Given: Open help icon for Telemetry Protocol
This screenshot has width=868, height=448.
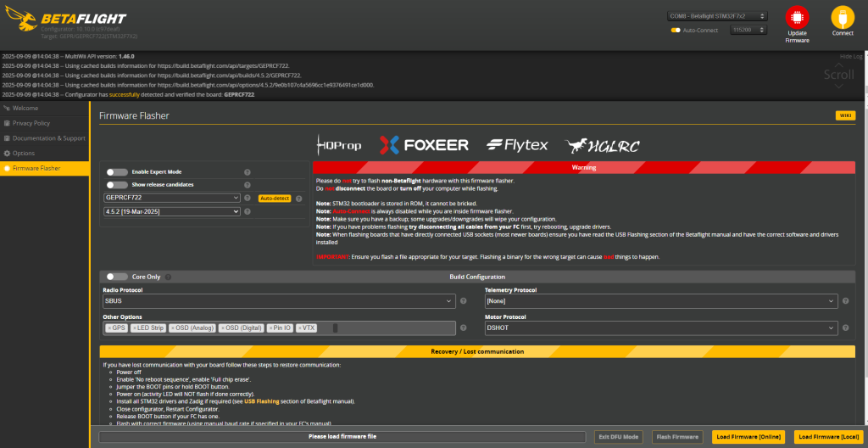Looking at the screenshot, I should pos(845,301).
